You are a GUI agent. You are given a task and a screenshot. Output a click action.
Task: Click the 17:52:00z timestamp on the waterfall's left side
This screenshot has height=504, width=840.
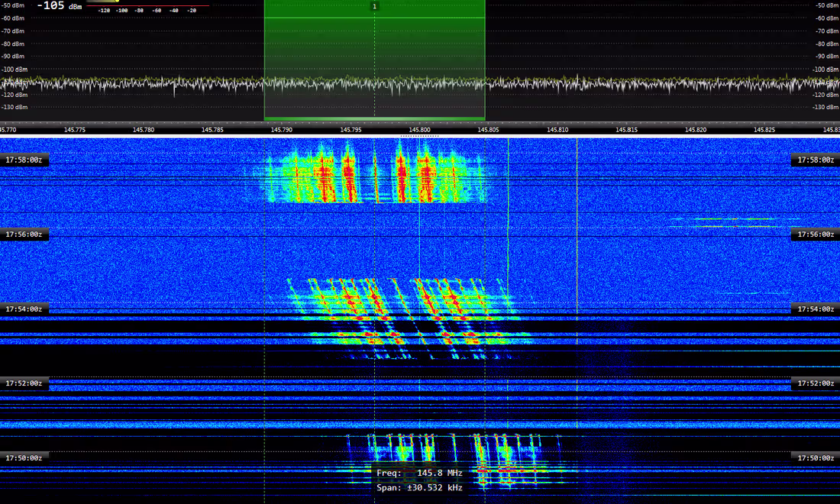point(24,383)
